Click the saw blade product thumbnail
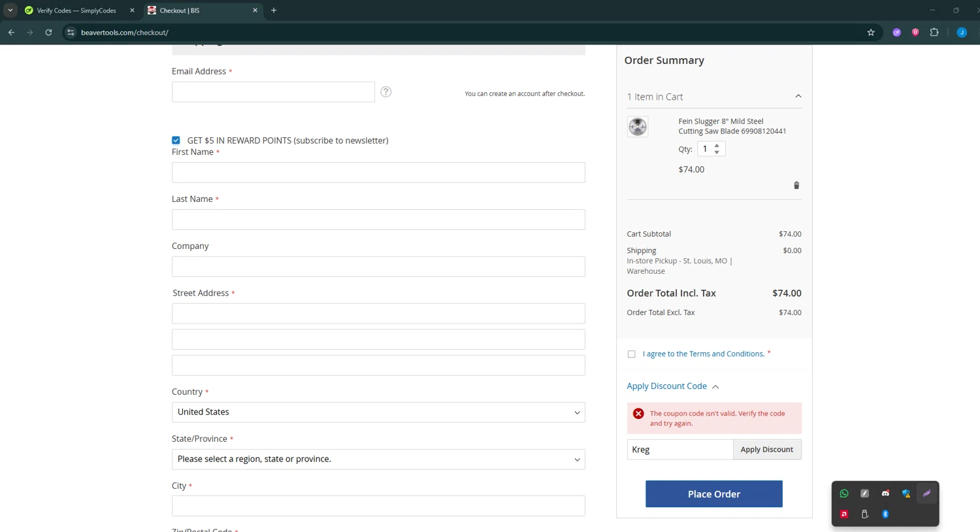The width and height of the screenshot is (980, 532). pyautogui.click(x=638, y=127)
